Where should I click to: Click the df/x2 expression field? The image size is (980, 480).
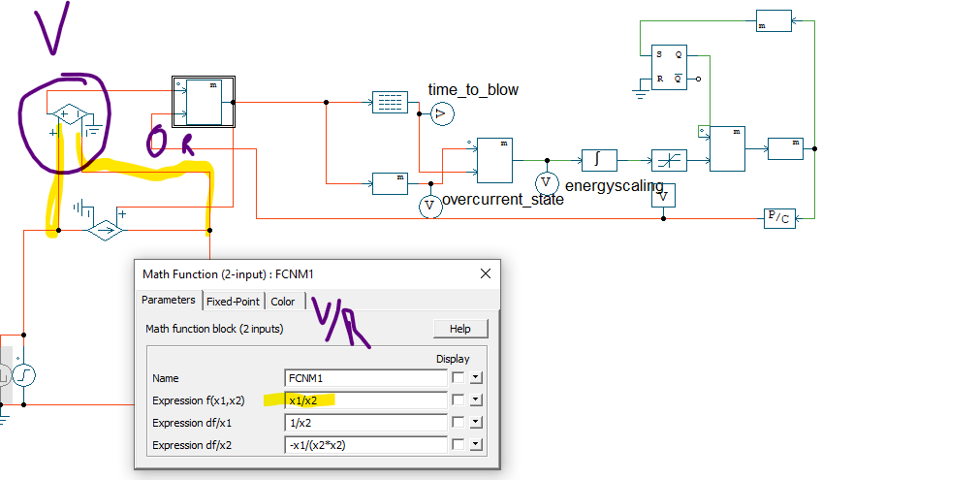click(x=365, y=445)
